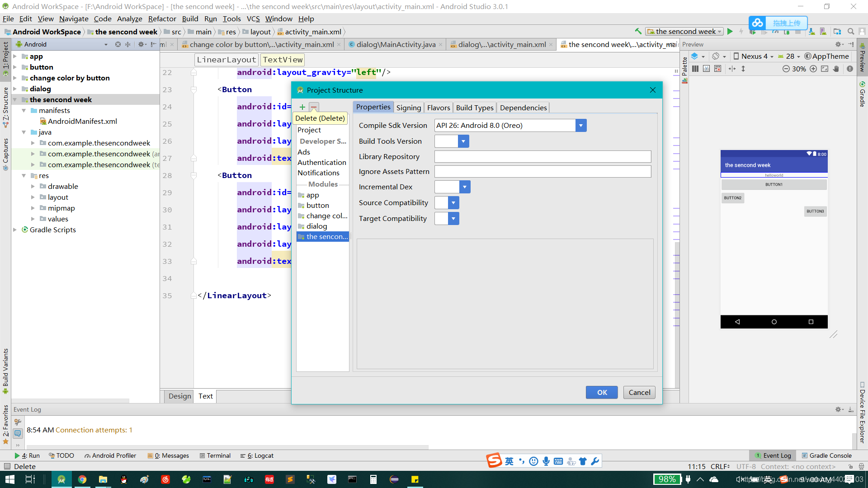Click the Sogou input method logo
Screen dimensions: 868x488
[x=494, y=460]
